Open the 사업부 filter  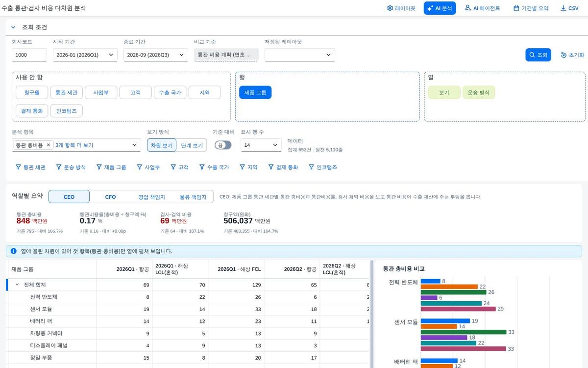point(148,167)
